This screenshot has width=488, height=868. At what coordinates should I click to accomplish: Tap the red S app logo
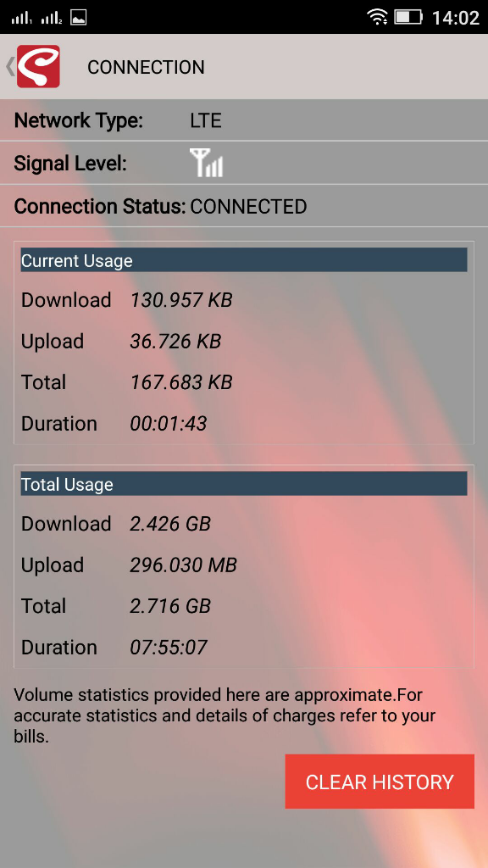[38, 66]
